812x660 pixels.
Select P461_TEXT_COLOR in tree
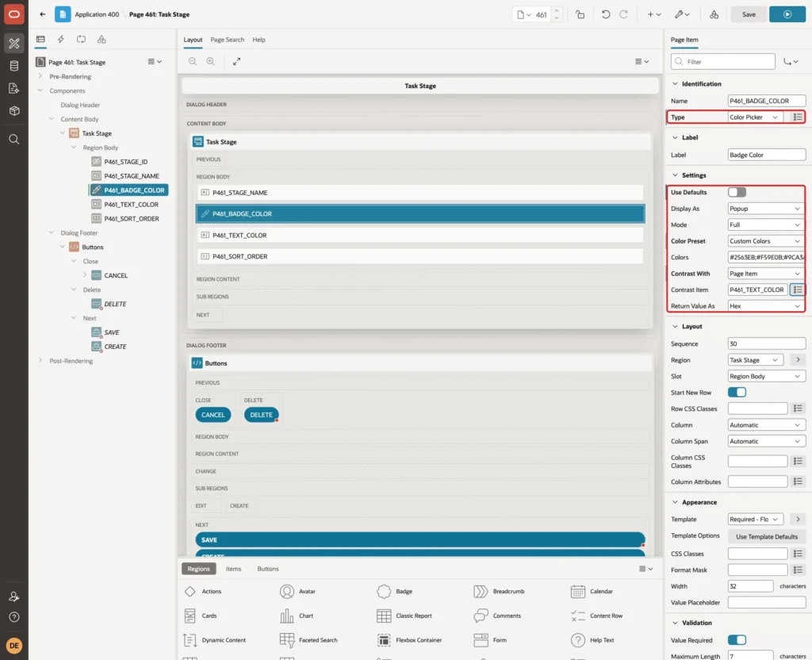(x=131, y=205)
